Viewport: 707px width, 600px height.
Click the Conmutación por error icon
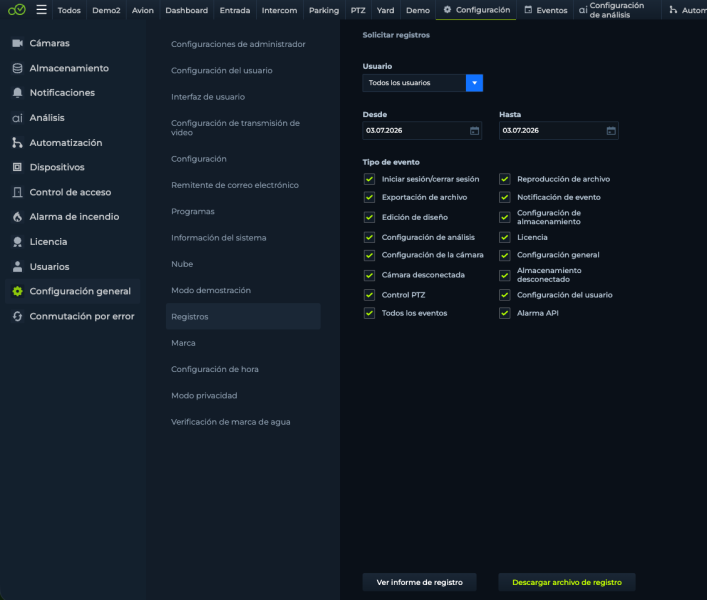(x=17, y=316)
